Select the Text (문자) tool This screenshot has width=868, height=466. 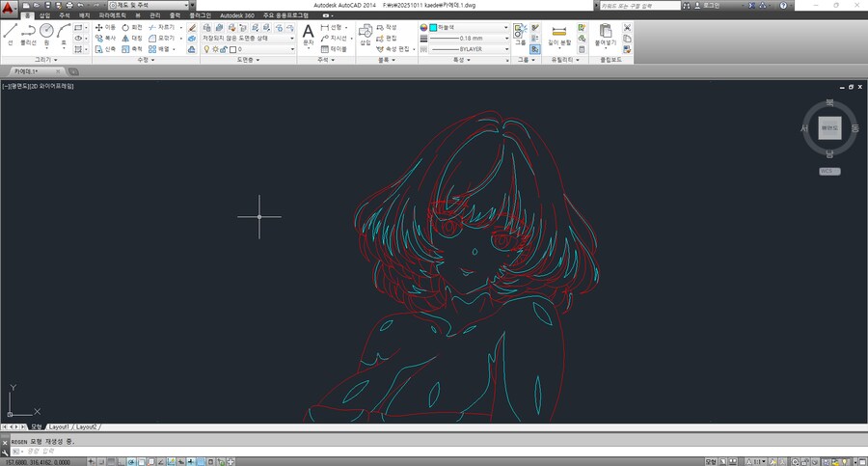click(x=309, y=35)
